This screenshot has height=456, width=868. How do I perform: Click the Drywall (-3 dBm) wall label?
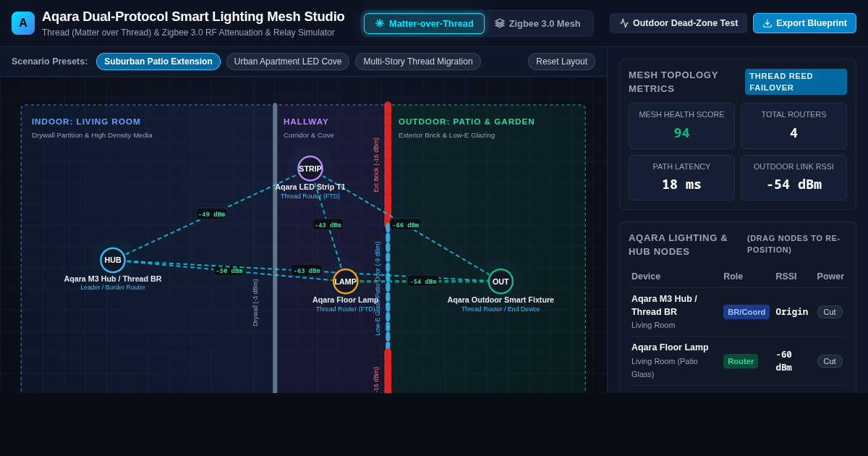(255, 303)
